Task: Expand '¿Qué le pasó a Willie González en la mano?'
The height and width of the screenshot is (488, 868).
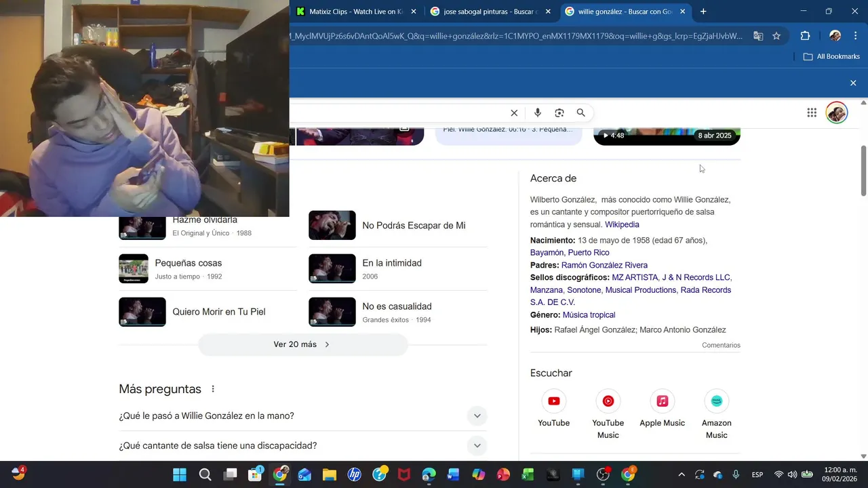Action: coord(303,416)
